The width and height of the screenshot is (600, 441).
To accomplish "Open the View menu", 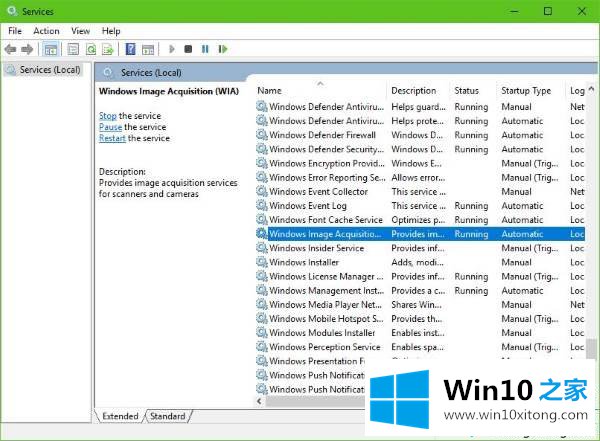I will [80, 31].
